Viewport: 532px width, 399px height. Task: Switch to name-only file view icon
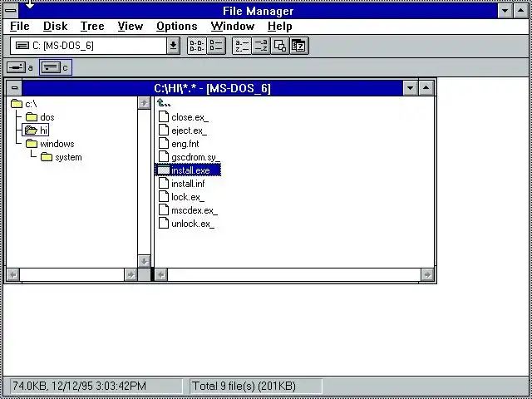coord(197,46)
